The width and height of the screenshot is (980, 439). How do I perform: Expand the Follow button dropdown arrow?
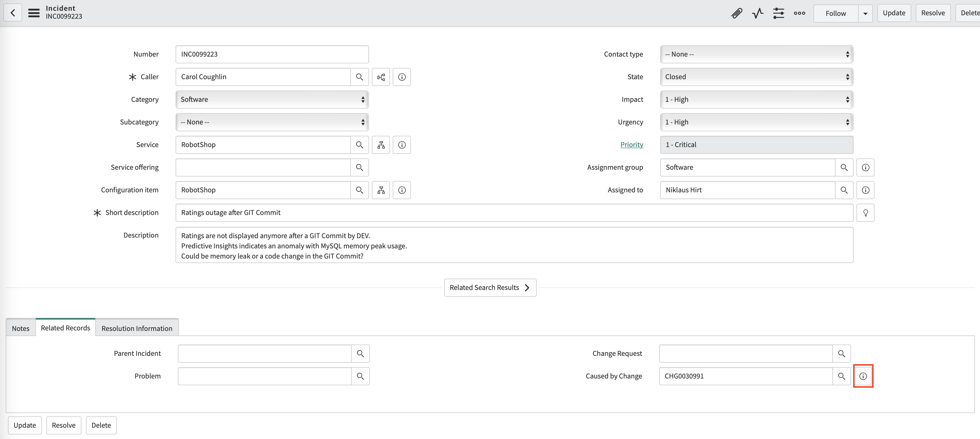(x=865, y=13)
